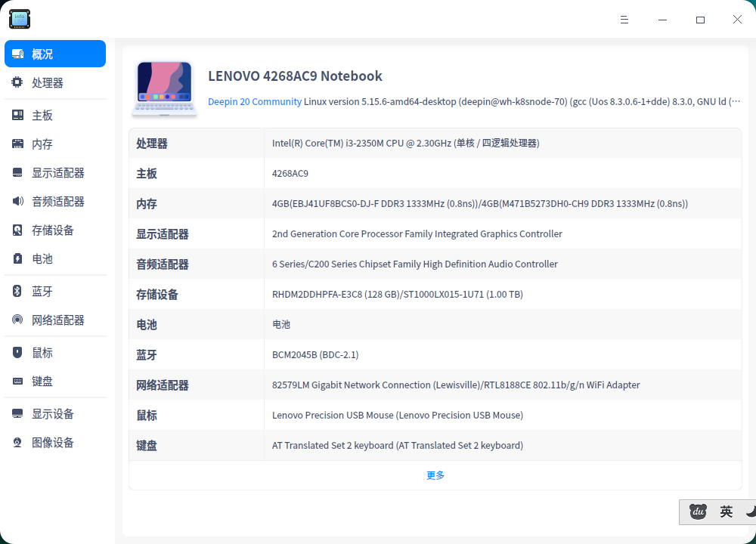The height and width of the screenshot is (544, 756).
Task: Click the laptop illustration thumbnail
Action: coord(164,89)
